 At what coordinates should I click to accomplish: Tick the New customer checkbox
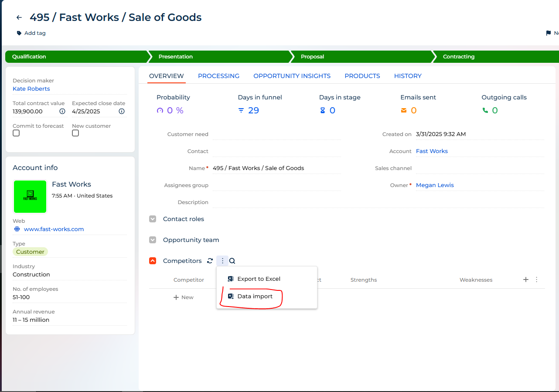click(x=75, y=133)
